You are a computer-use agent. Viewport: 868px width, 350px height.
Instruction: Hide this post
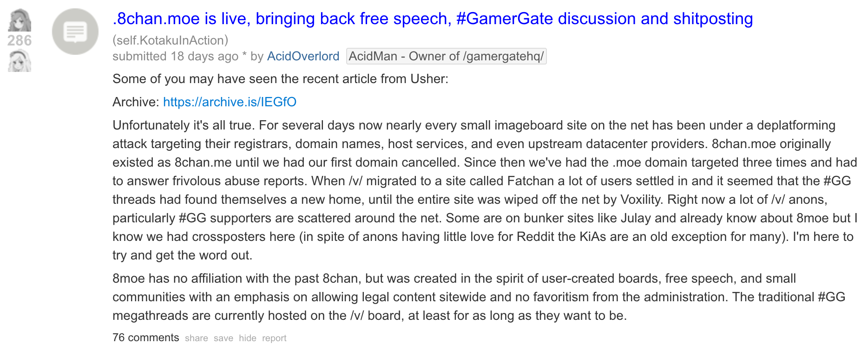click(248, 338)
